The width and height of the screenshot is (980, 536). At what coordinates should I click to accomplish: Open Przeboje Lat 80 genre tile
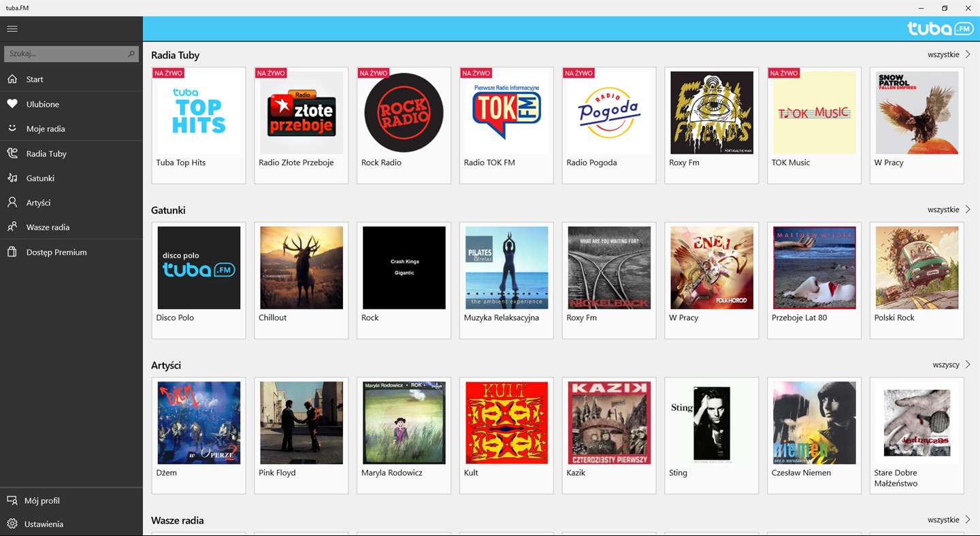[x=815, y=280]
